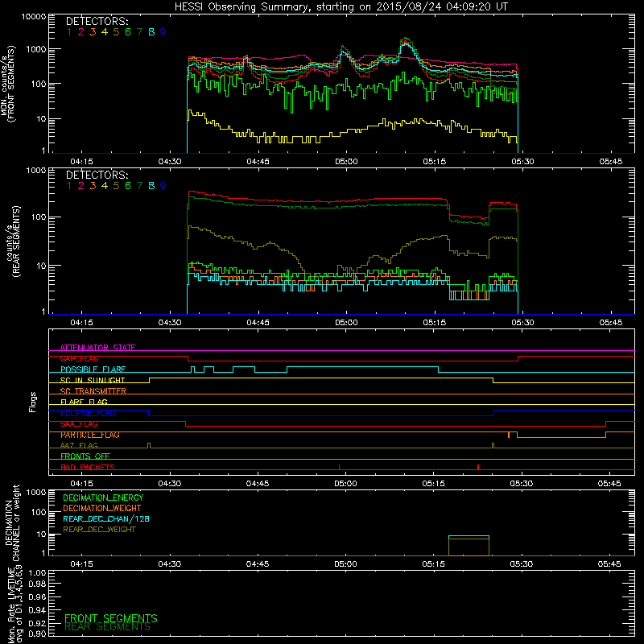Click the BAD_PACKETS tick mark near 05:22
The width and height of the screenshot is (644, 644).
coord(478,467)
